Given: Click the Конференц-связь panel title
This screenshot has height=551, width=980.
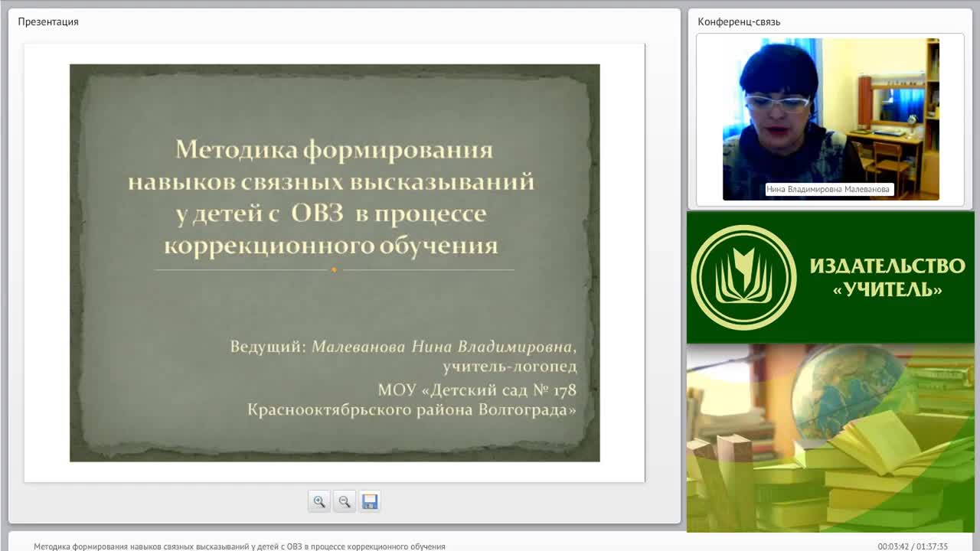Looking at the screenshot, I should tap(739, 21).
